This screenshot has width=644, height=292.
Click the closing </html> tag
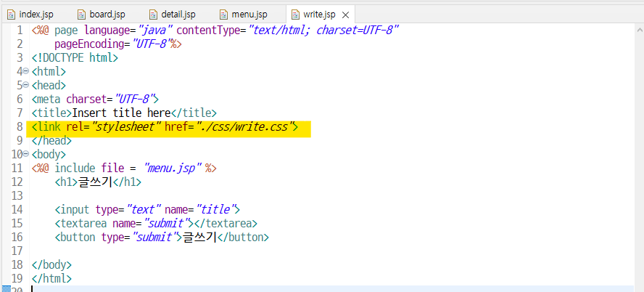coord(51,278)
